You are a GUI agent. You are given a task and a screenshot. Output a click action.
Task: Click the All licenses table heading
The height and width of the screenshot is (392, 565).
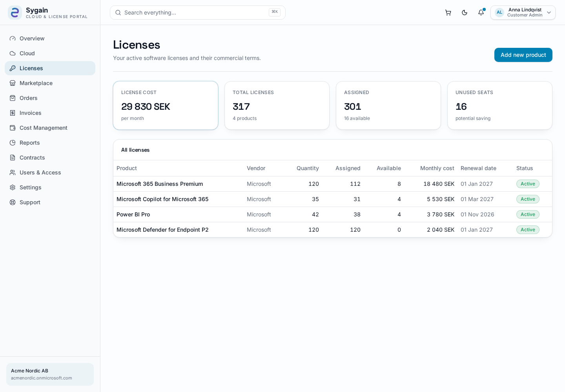135,150
